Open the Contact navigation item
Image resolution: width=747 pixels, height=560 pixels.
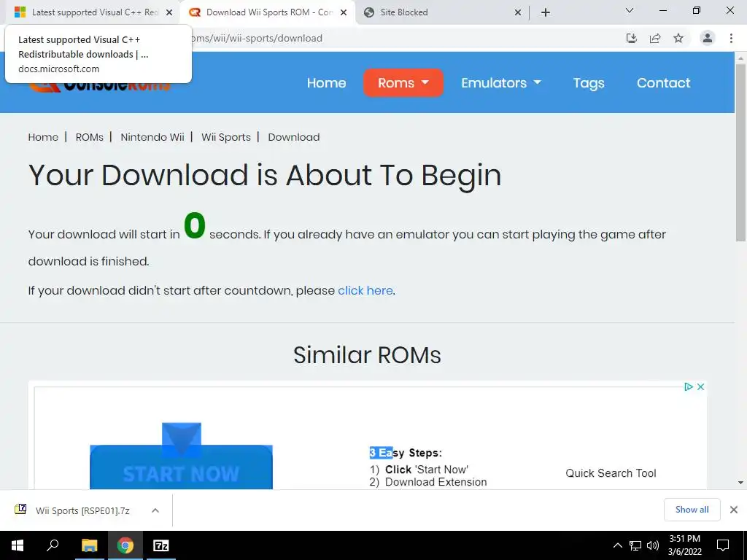click(x=663, y=83)
